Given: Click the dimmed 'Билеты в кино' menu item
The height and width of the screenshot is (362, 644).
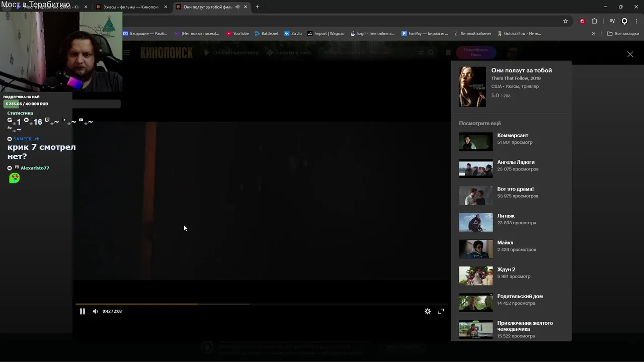Looking at the screenshot, I should click(x=289, y=52).
